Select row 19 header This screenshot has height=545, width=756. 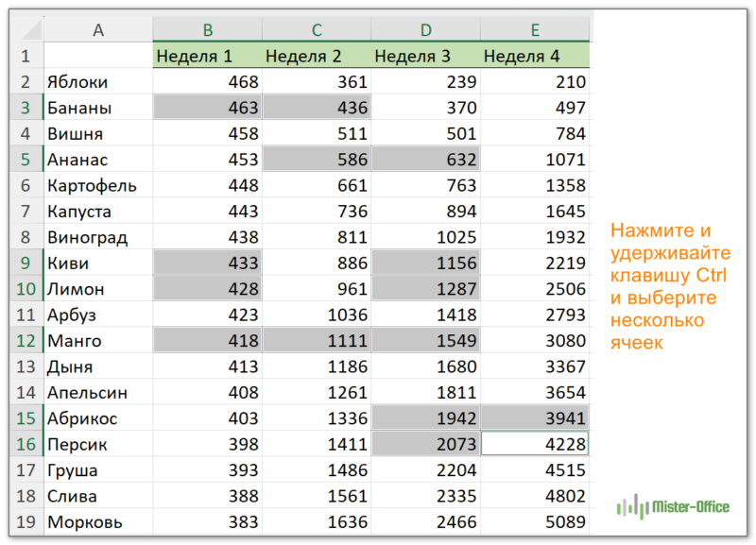pos(26,521)
